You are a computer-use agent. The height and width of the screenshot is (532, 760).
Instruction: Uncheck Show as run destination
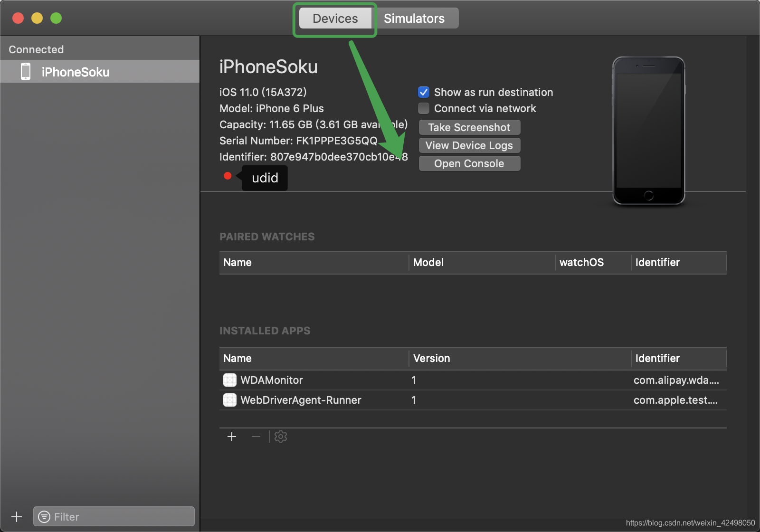click(424, 92)
